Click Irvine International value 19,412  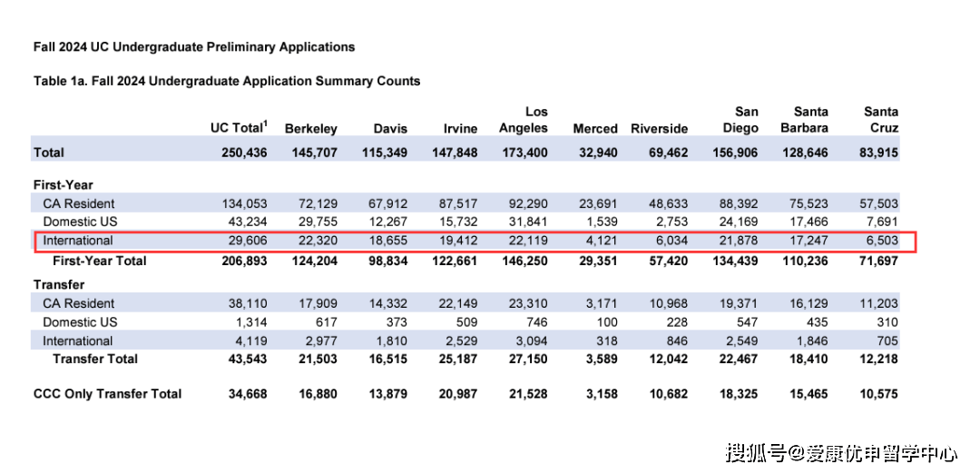point(459,240)
